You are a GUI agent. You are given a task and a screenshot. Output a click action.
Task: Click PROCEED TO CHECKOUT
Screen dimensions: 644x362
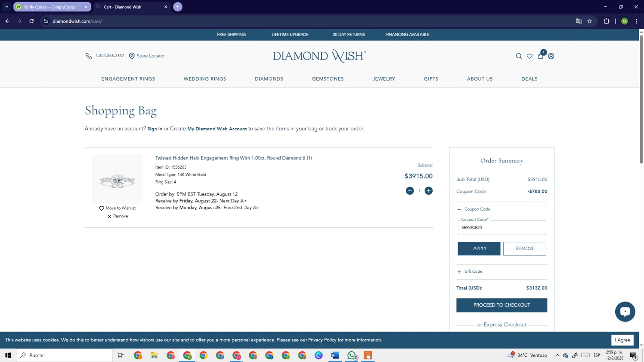501,305
